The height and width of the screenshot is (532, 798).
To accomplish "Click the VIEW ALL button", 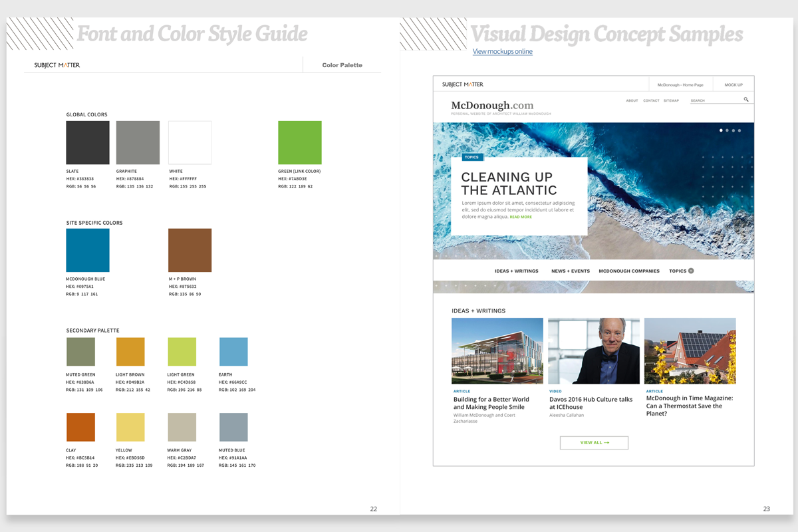I will [x=594, y=442].
